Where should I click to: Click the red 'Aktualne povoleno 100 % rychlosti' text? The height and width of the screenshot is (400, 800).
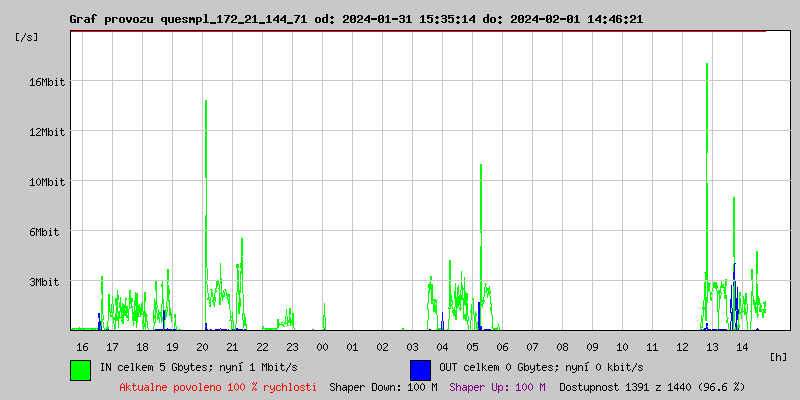218,387
